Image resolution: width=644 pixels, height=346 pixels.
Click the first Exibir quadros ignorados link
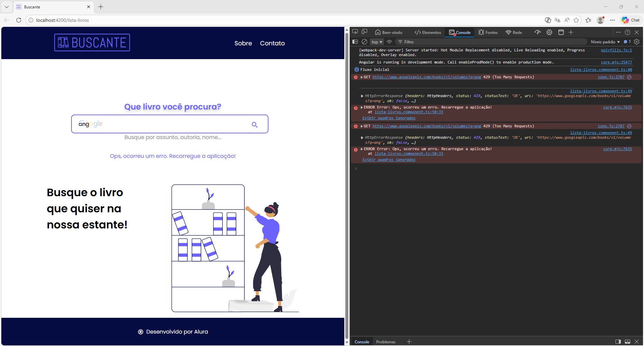(x=389, y=118)
